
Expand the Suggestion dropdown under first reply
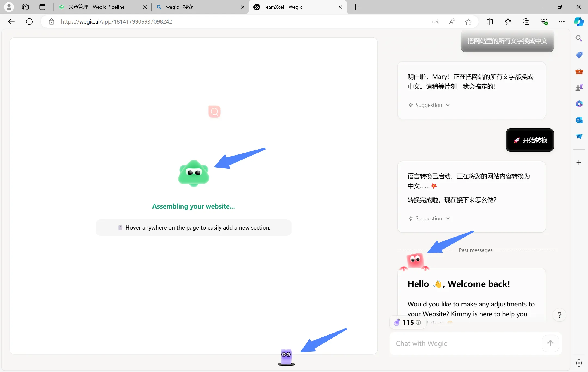click(429, 105)
